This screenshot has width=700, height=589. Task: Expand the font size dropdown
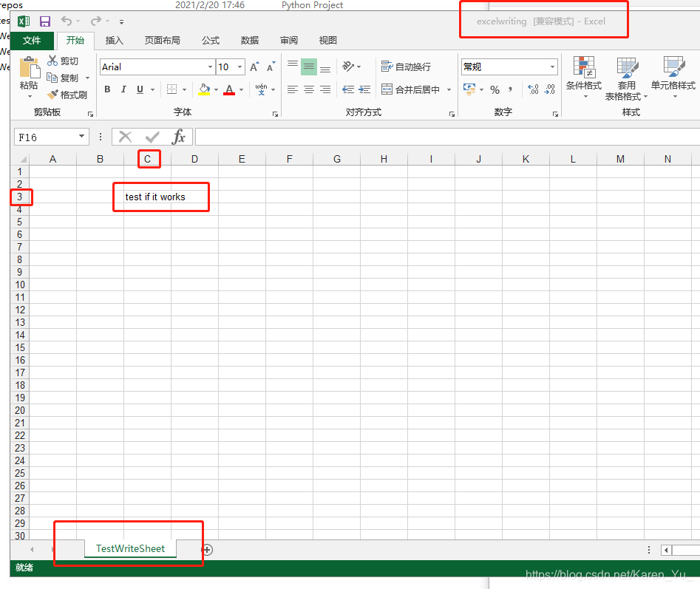[240, 67]
